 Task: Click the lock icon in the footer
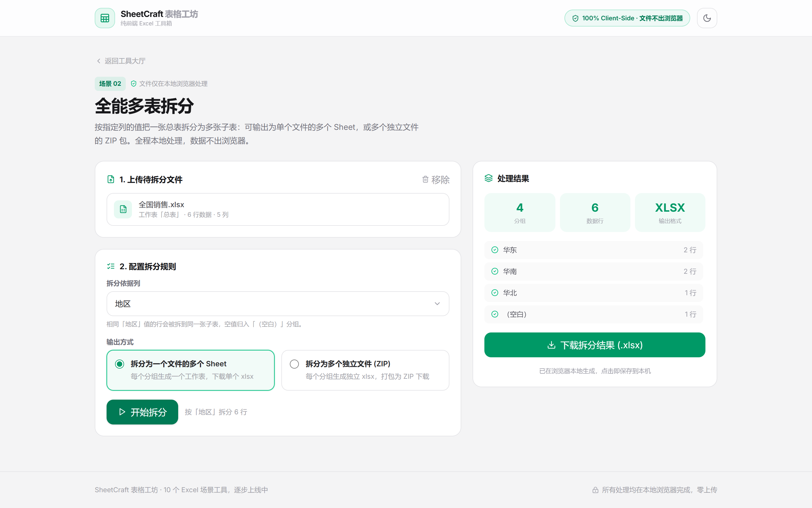(x=595, y=490)
